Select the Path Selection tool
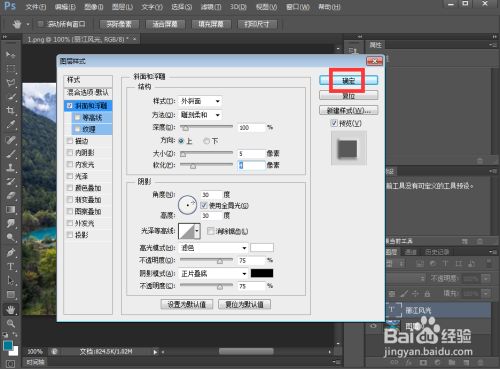Viewport: 500px width, 369px height. (x=10, y=281)
